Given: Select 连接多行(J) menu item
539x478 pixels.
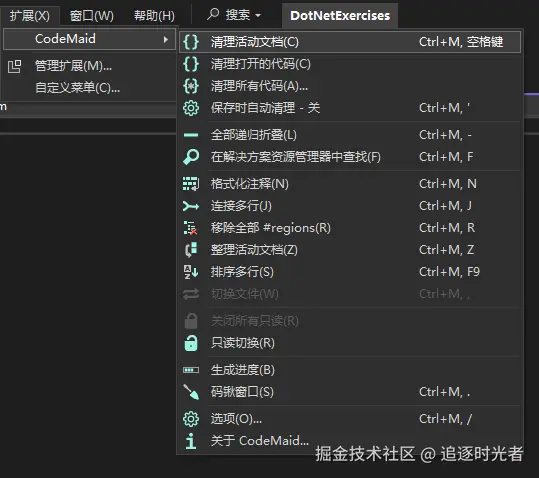Looking at the screenshot, I should (x=351, y=206).
